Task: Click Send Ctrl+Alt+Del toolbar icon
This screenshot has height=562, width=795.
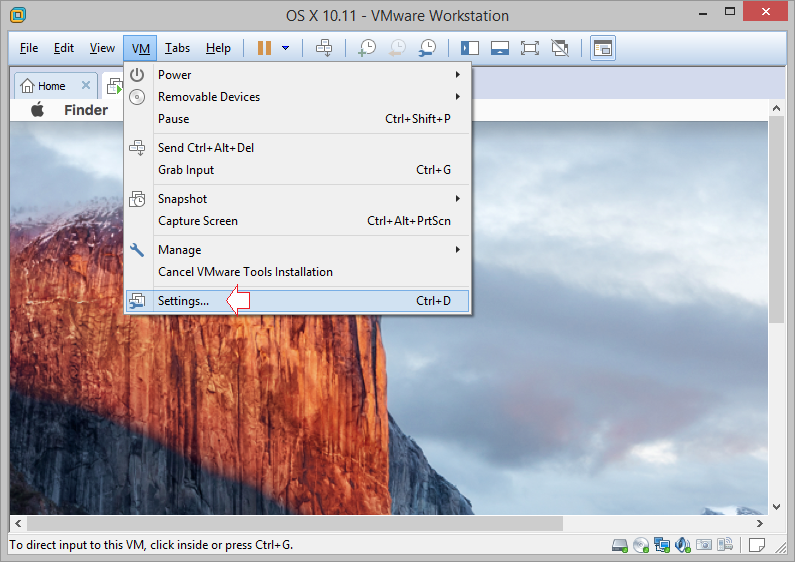Action: click(x=324, y=48)
